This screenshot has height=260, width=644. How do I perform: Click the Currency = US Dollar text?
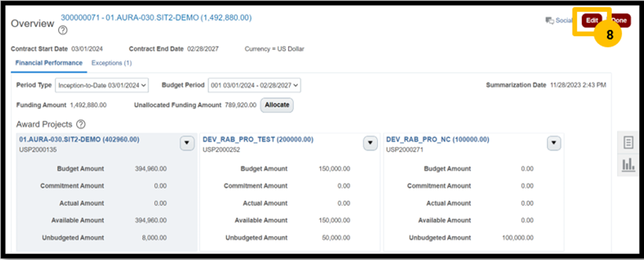[x=274, y=49]
